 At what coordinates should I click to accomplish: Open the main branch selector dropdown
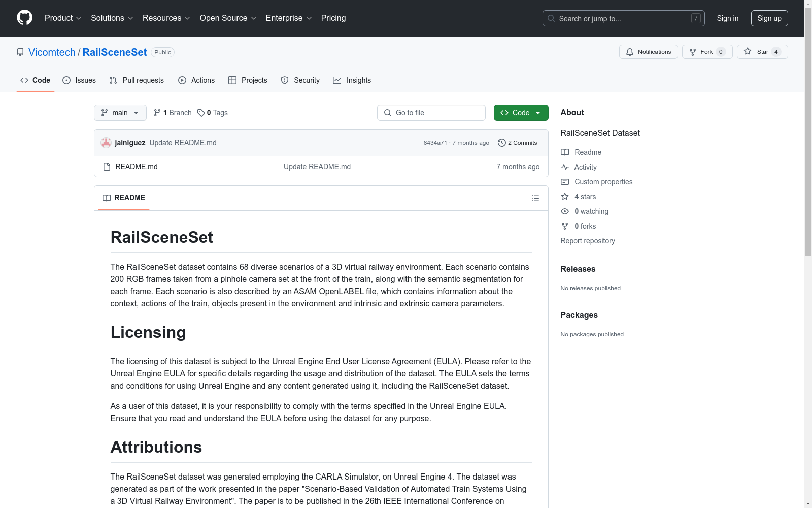click(x=120, y=113)
